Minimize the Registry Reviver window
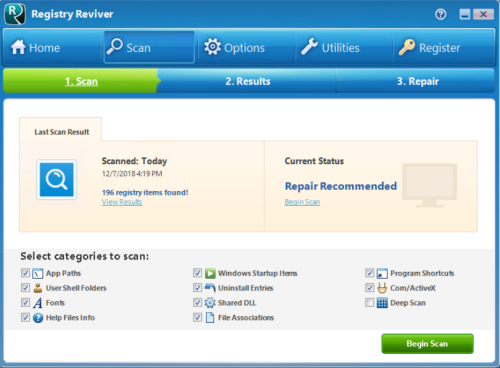 (465, 14)
